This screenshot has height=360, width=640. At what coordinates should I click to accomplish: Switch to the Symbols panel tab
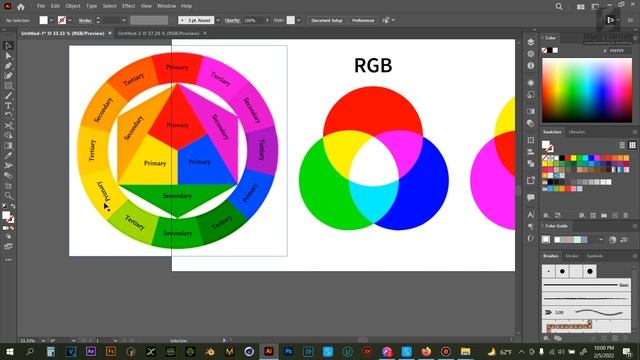click(594, 256)
